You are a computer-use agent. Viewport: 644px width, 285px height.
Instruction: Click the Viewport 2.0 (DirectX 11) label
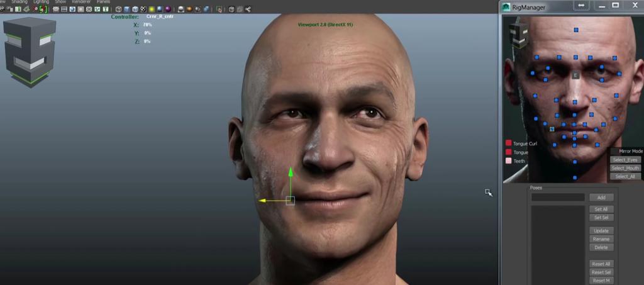coord(325,25)
